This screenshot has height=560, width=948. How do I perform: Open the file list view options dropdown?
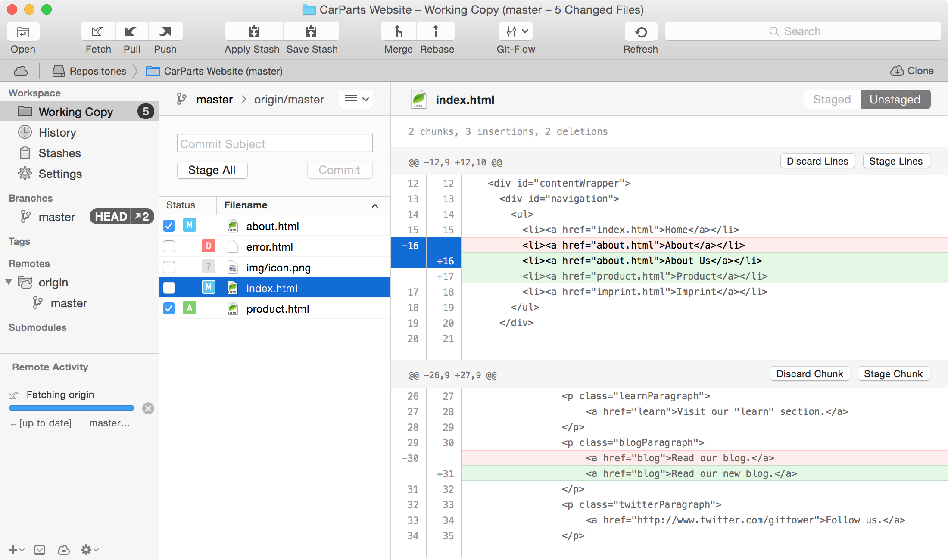pos(356,100)
